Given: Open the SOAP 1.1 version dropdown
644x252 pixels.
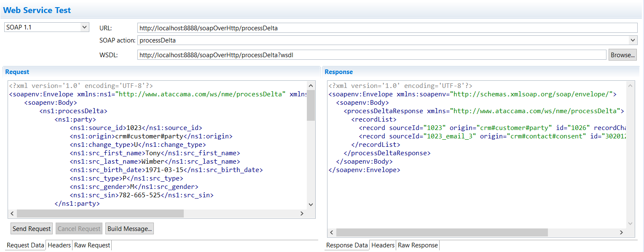Looking at the screenshot, I should click(x=46, y=27).
